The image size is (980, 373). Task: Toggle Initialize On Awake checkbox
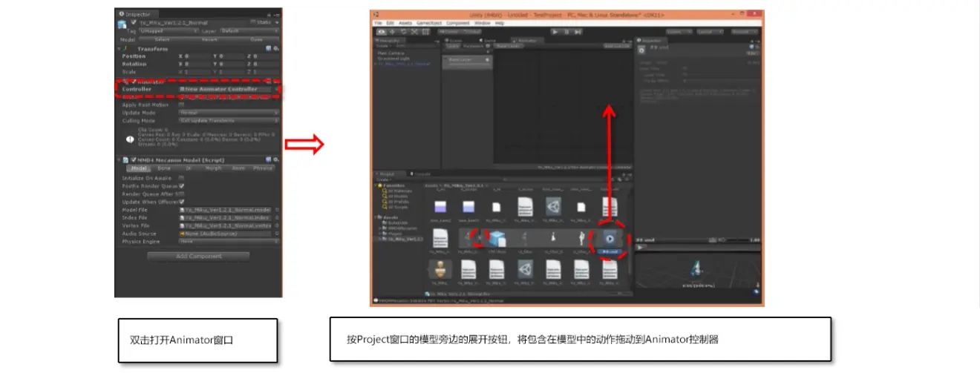[181, 178]
